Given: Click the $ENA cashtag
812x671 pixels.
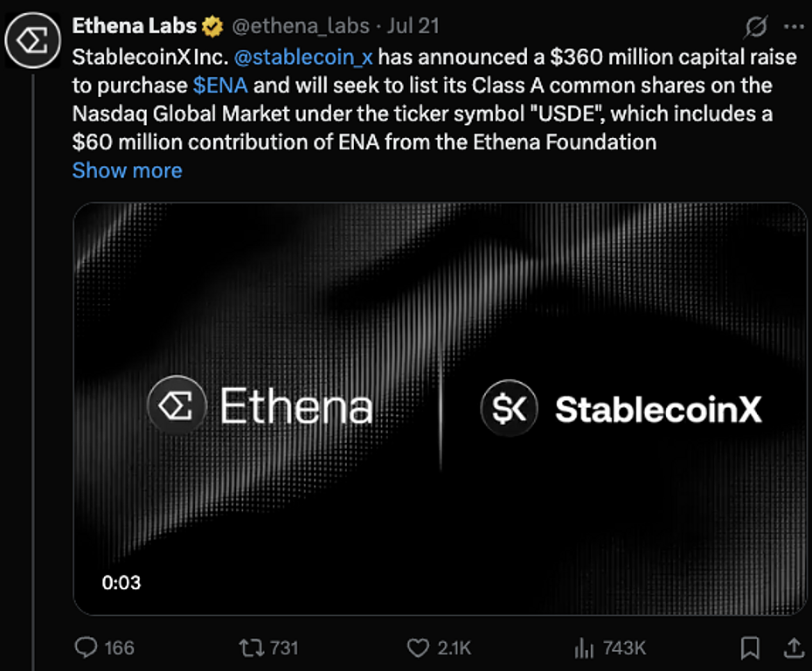Looking at the screenshot, I should point(220,86).
